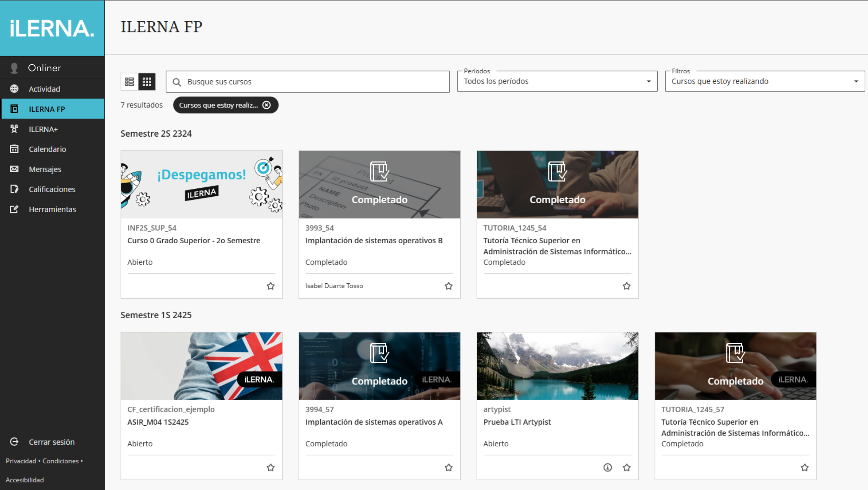Toggle favorite star on ASIR_M04 1S2425
The image size is (868, 490).
tap(270, 468)
